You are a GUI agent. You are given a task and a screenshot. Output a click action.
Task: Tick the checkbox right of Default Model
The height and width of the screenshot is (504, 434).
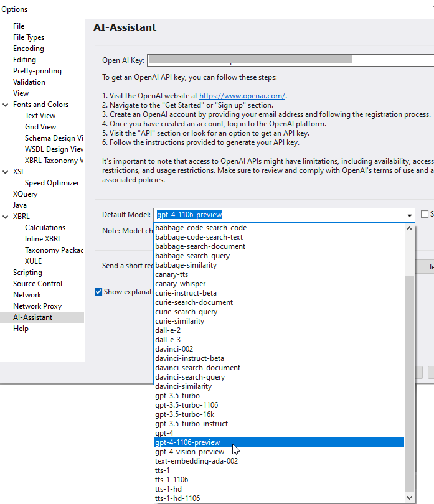tap(425, 215)
